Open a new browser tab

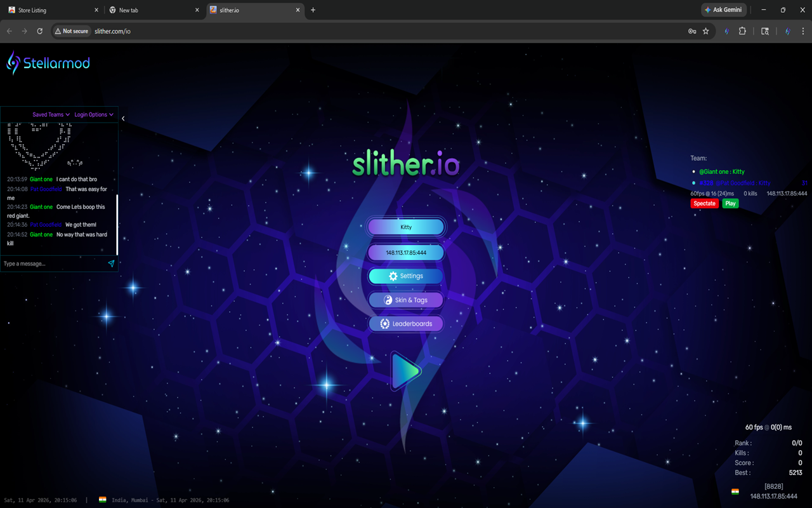tap(313, 10)
